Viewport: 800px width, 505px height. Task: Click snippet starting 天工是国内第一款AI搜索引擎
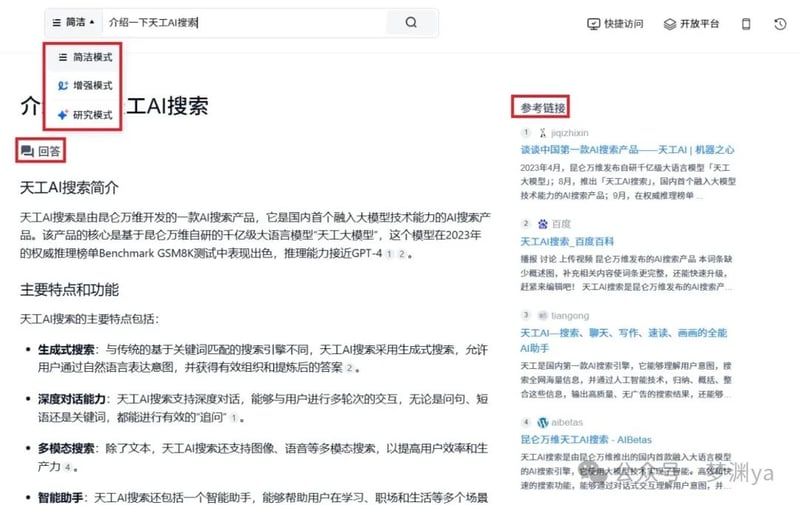[x=626, y=380]
